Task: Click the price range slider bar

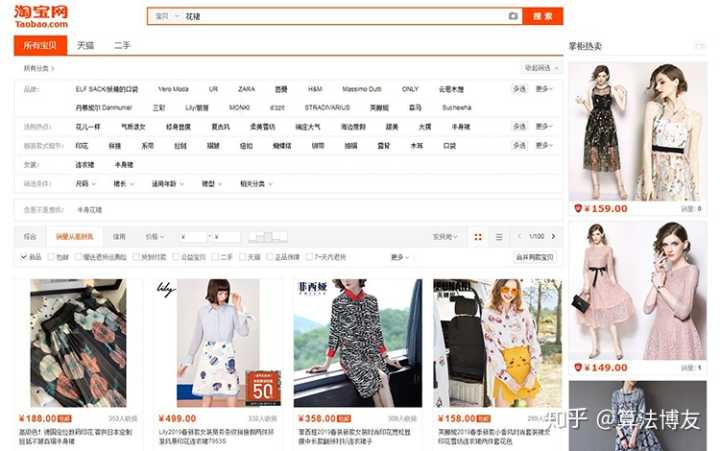Action: click(x=267, y=237)
